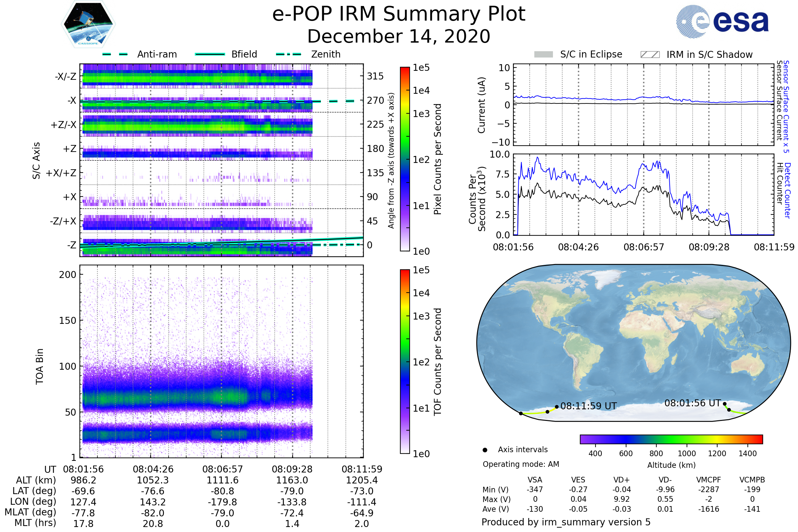Click the TOF Counts per Second colorbar
Image resolution: width=798 pixels, height=532 pixels.
(405, 361)
